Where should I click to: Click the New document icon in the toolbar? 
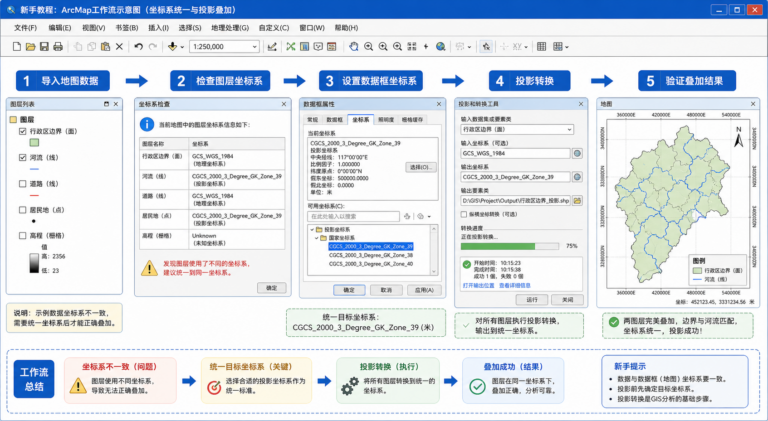click(17, 47)
